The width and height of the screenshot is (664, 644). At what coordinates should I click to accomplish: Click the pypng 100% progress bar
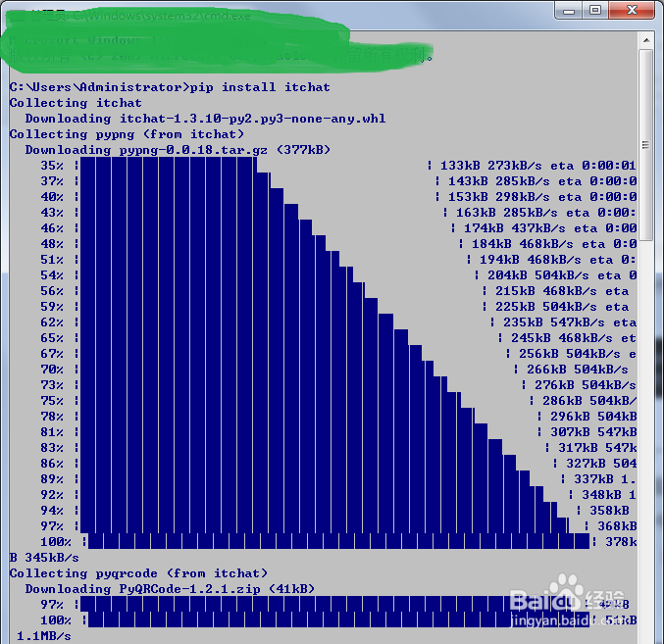coord(338,541)
